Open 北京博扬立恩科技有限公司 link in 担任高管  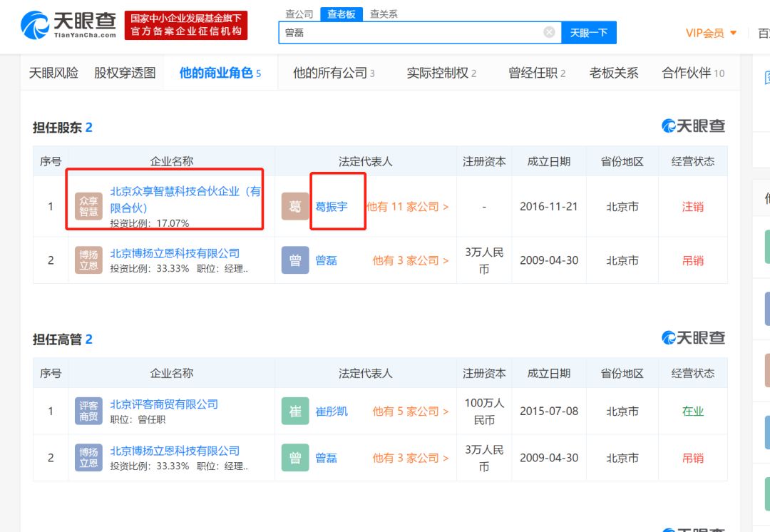click(175, 451)
